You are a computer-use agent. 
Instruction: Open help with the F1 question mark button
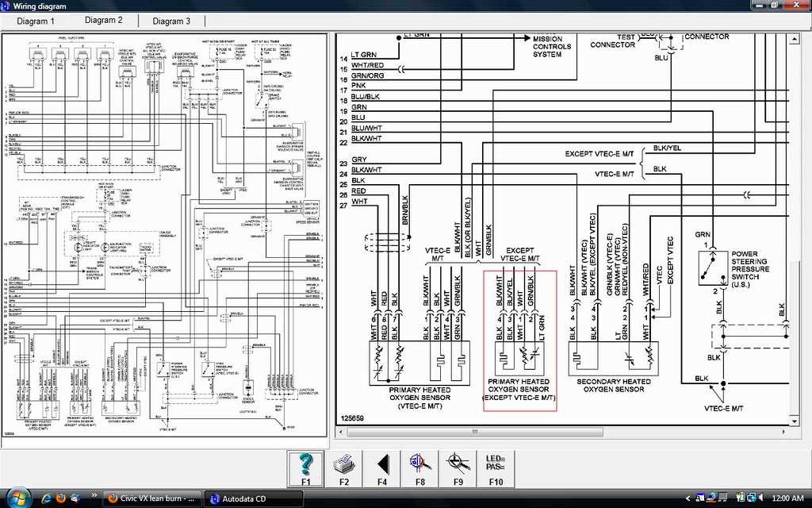pyautogui.click(x=306, y=468)
